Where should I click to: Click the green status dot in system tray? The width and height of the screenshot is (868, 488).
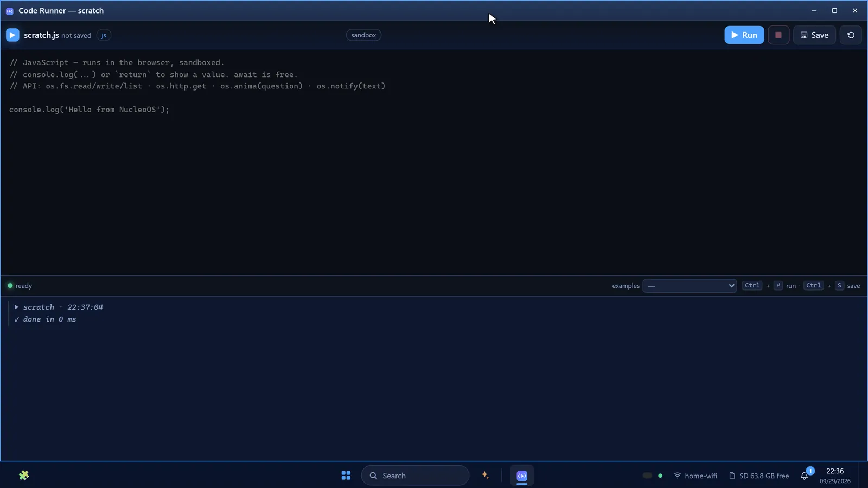[x=660, y=476]
